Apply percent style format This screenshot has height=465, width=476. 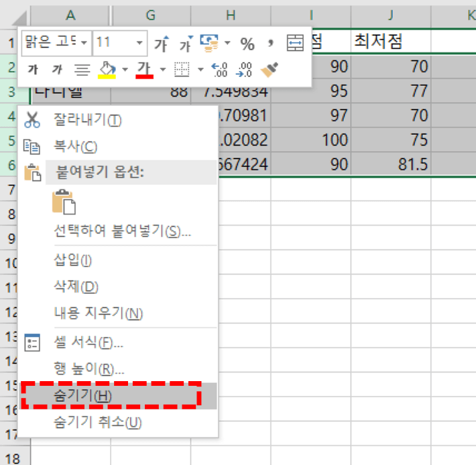click(x=247, y=44)
